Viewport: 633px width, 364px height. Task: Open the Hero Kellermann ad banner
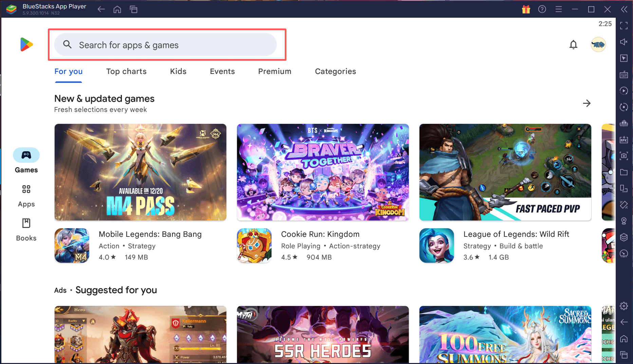click(140, 334)
